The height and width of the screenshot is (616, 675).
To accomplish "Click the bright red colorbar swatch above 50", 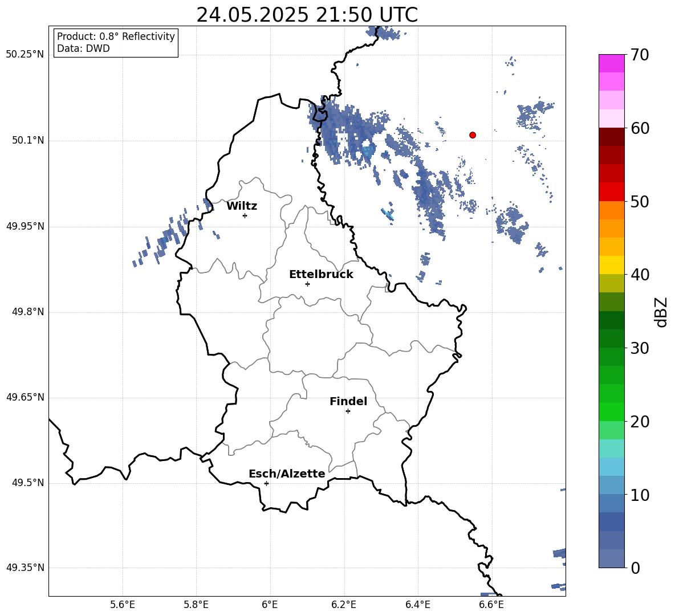I will pos(611,192).
